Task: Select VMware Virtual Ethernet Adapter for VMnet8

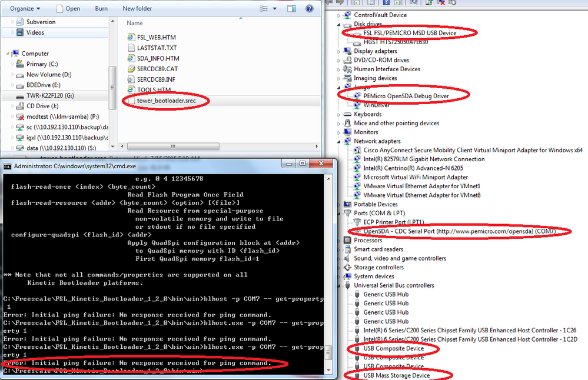Action: (421, 195)
